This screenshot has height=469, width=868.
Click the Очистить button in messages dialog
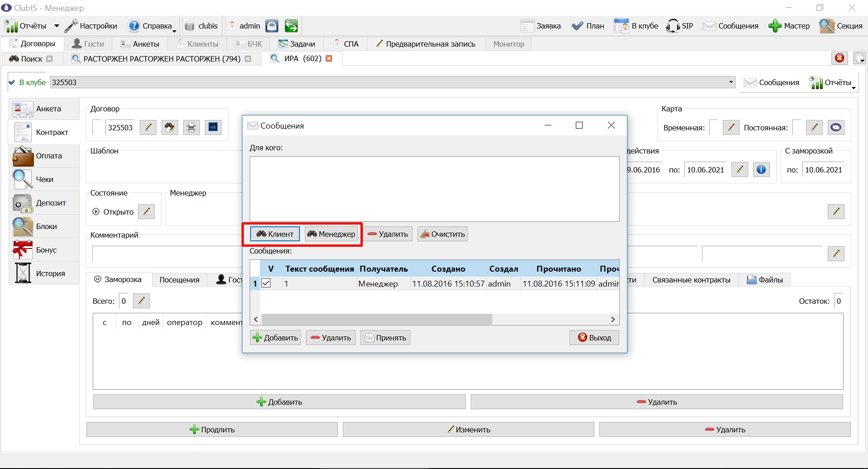442,234
